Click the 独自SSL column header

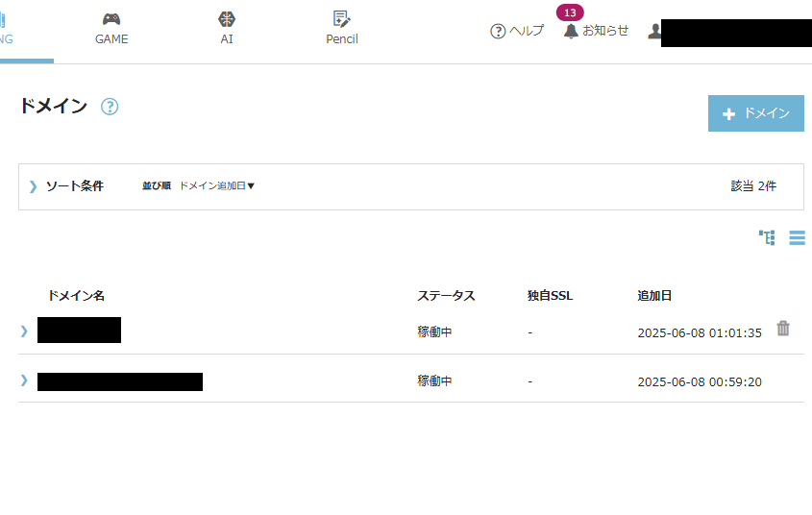pyautogui.click(x=550, y=296)
